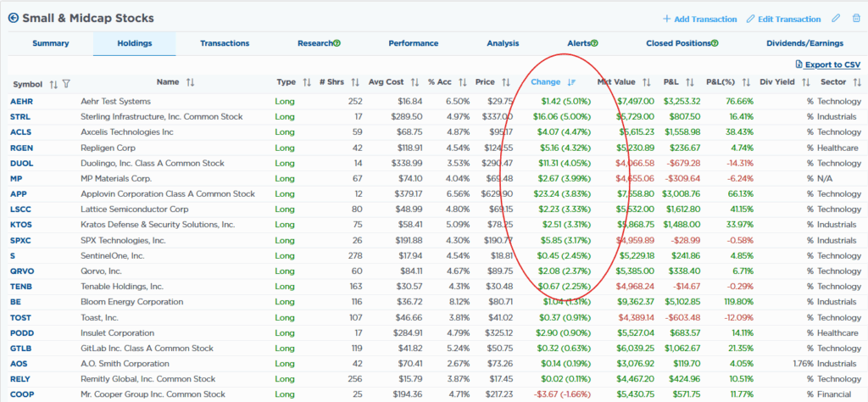
Task: Click the Export to CSV link
Action: pyautogui.click(x=828, y=64)
